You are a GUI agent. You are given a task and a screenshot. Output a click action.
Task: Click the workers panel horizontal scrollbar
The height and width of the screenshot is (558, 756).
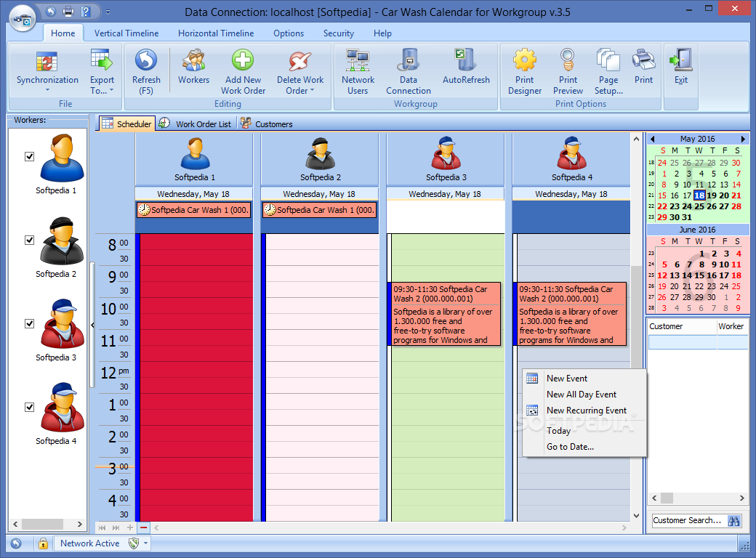(47, 524)
